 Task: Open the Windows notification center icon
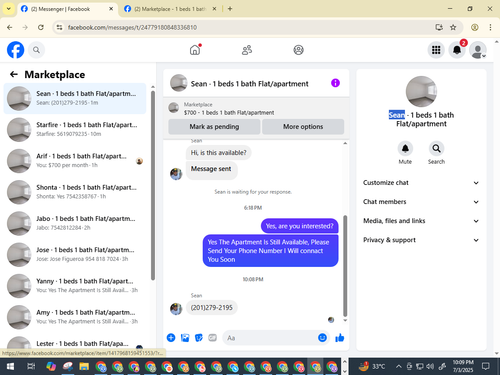486,366
